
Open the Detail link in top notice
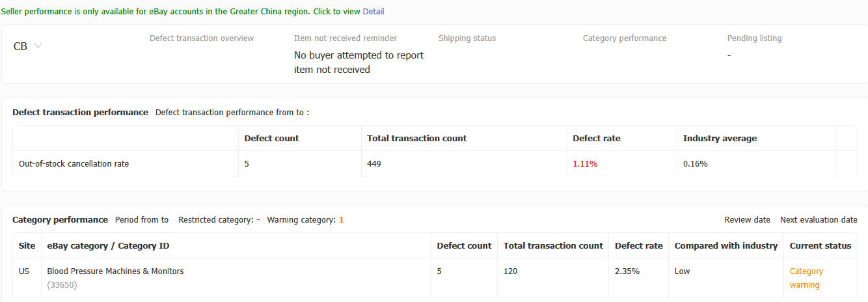373,12
